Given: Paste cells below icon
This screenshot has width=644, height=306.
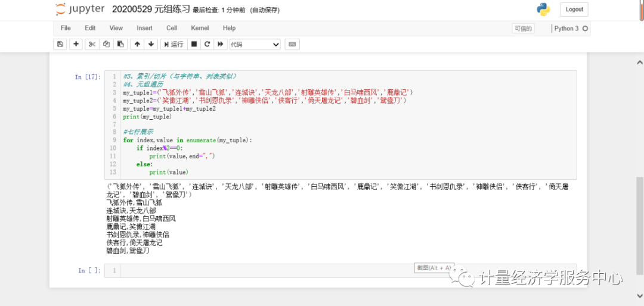Looking at the screenshot, I should coord(120,44).
